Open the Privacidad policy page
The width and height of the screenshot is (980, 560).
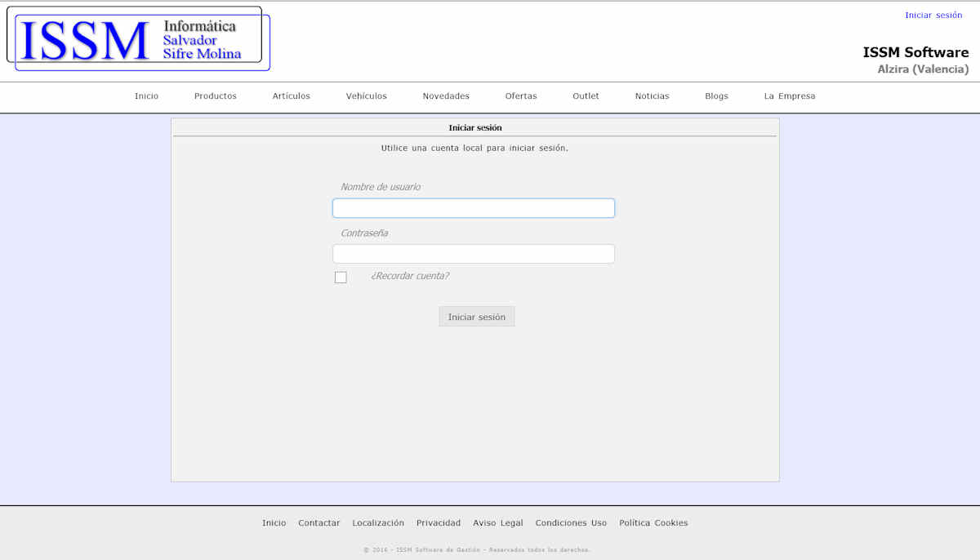(439, 522)
